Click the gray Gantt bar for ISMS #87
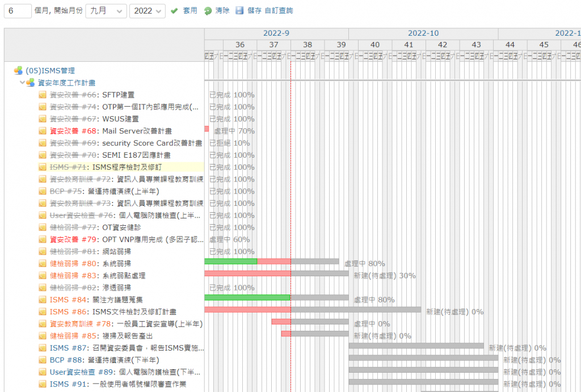Viewport: 581px width, 392px height. (x=416, y=346)
